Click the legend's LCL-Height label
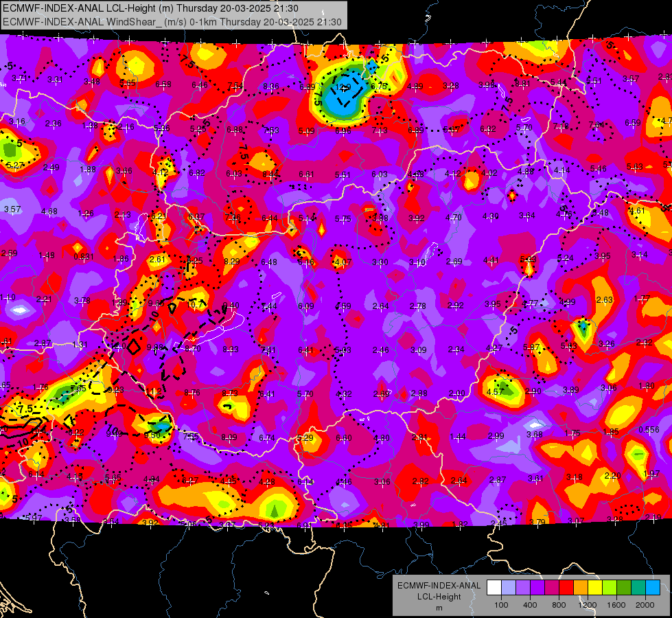This screenshot has width=672, height=618. coord(439,597)
